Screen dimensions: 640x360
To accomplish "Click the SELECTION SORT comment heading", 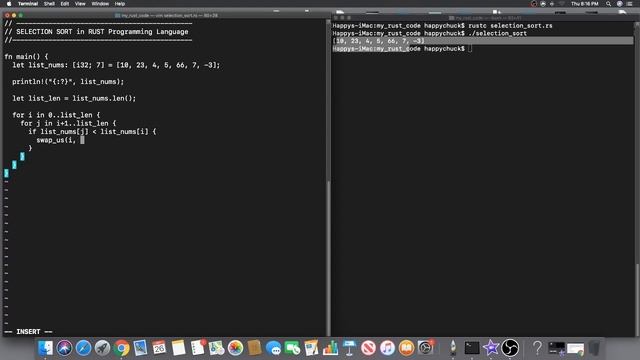I will pyautogui.click(x=96, y=32).
